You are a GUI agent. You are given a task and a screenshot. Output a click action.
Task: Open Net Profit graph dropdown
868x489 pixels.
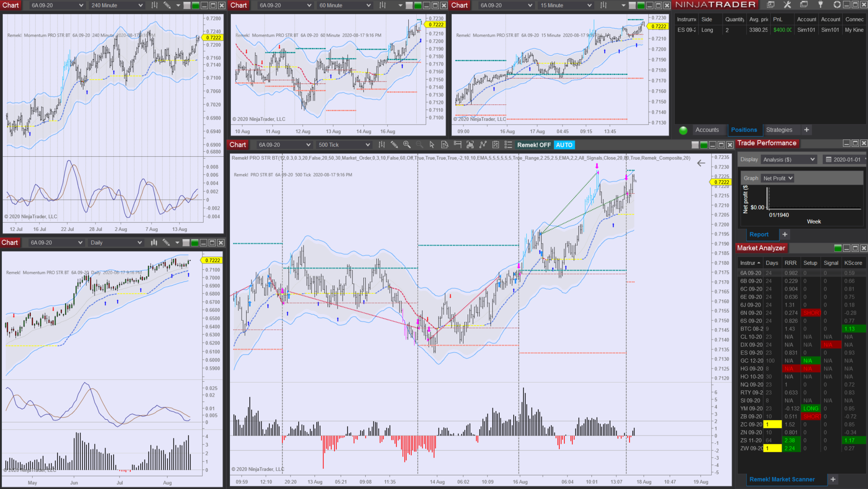tap(777, 178)
